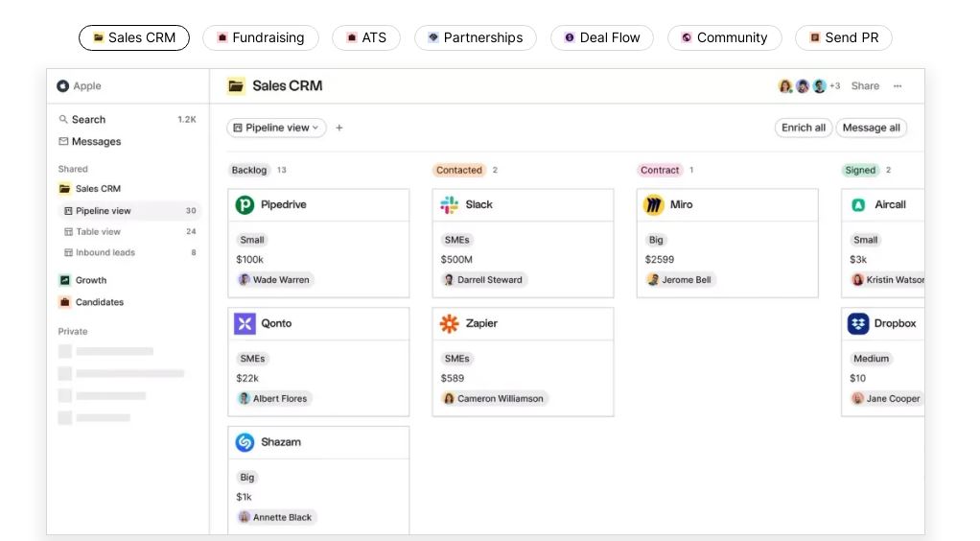This screenshot has height=541, width=980.
Task: Open the three-dot more options menu
Action: 898,86
